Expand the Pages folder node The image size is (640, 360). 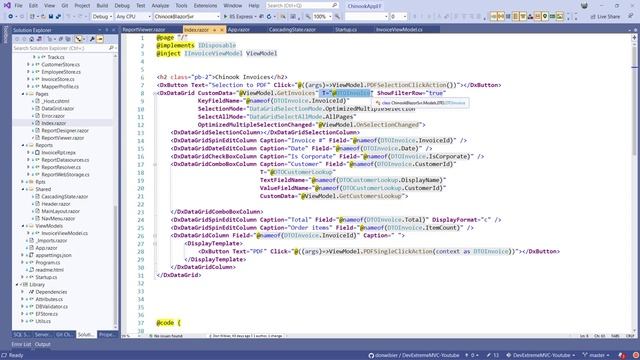pos(23,94)
